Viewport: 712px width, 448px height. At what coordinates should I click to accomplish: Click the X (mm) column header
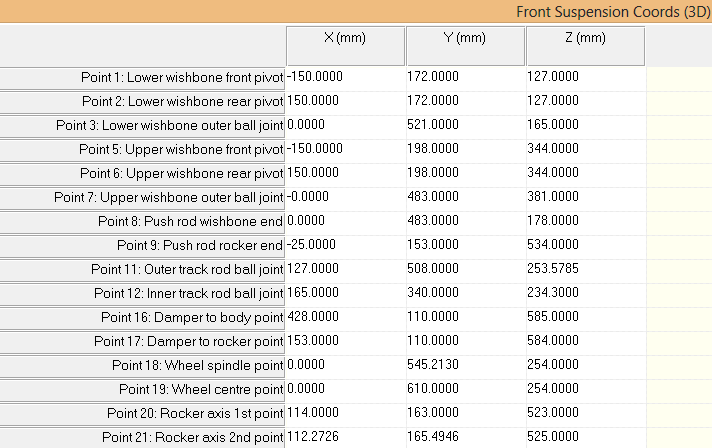[x=345, y=39]
